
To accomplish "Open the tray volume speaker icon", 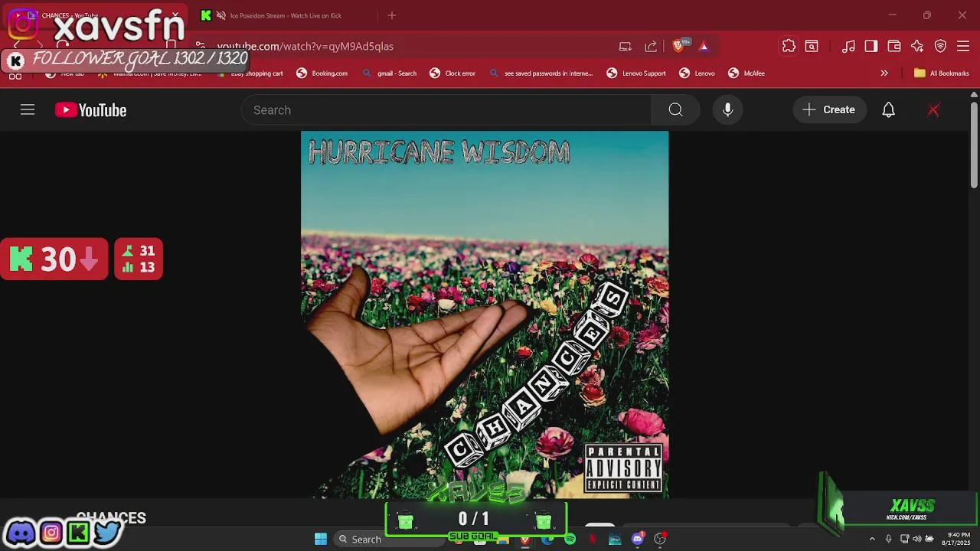I will [917, 539].
